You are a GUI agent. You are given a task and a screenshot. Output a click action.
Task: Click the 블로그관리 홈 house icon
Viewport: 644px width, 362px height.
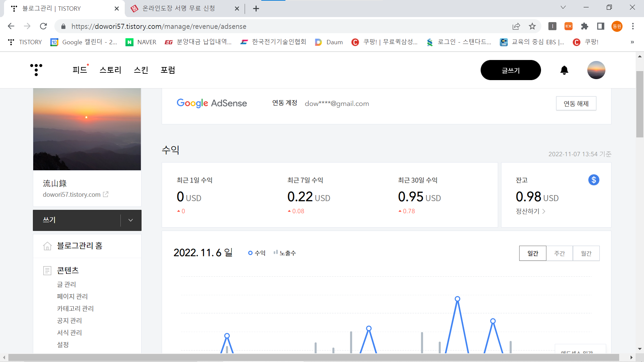pos(47,246)
